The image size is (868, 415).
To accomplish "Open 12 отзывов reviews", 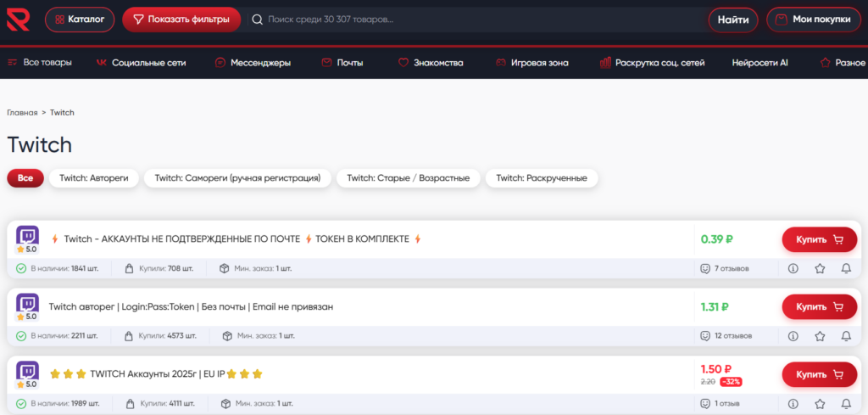I will [726, 336].
